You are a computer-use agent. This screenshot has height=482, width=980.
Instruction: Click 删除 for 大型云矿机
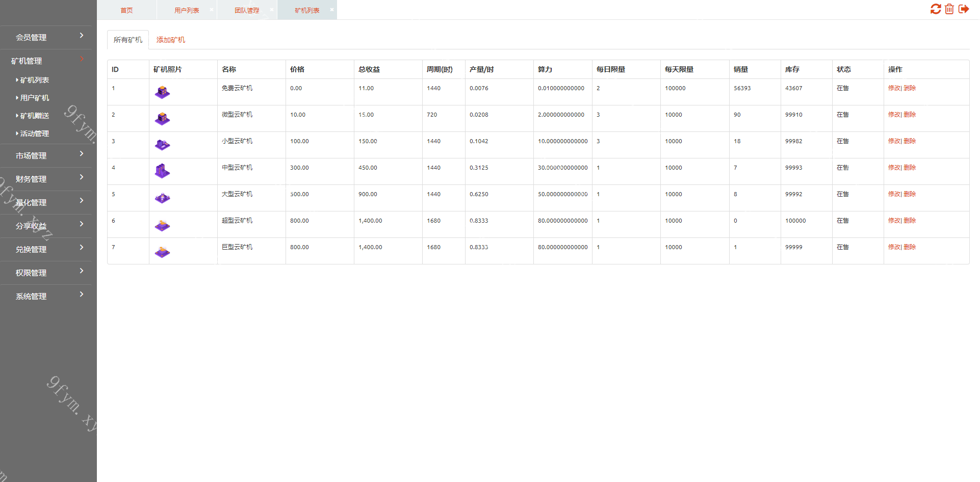coord(910,194)
